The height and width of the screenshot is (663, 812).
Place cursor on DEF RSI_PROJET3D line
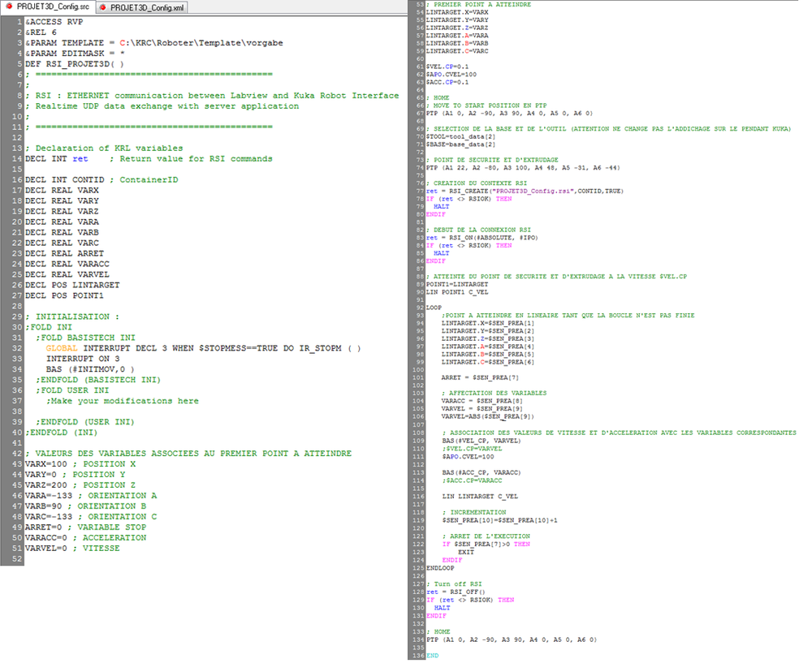75,63
